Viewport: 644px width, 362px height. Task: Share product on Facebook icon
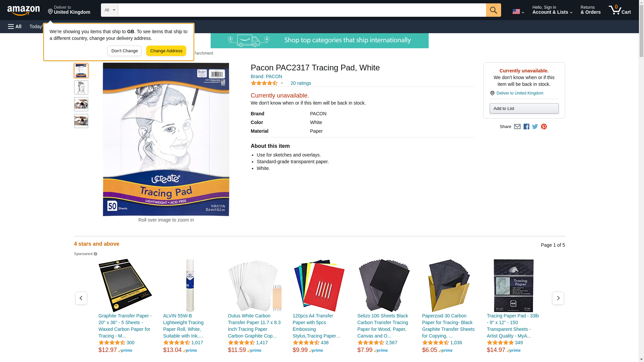point(526,127)
